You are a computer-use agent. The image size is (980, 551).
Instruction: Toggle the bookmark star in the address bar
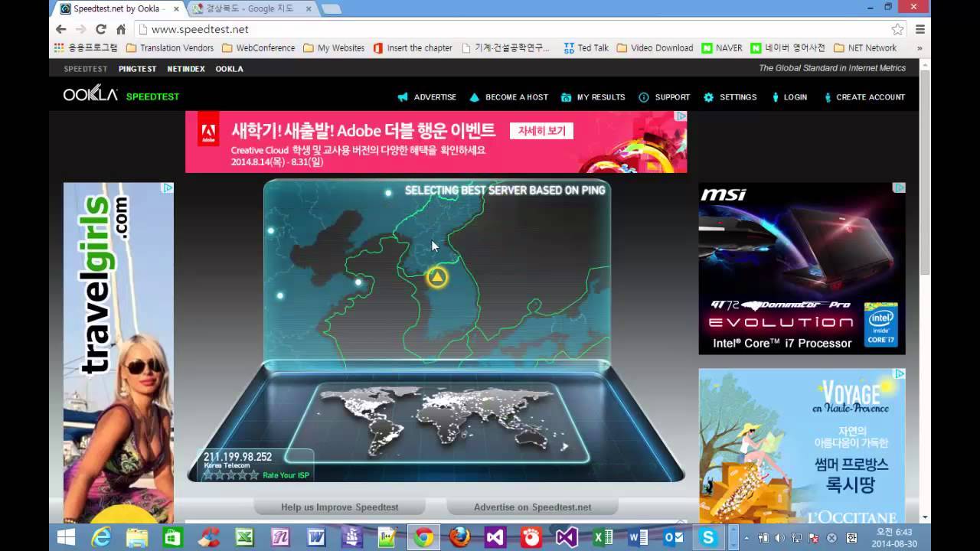897,29
